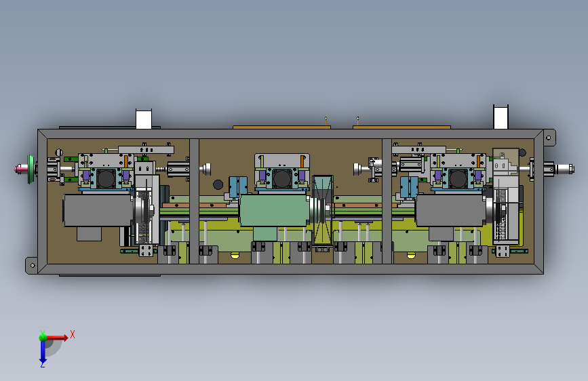
Task: Select the hex nut on the outer shaft end
Action: click(571, 169)
